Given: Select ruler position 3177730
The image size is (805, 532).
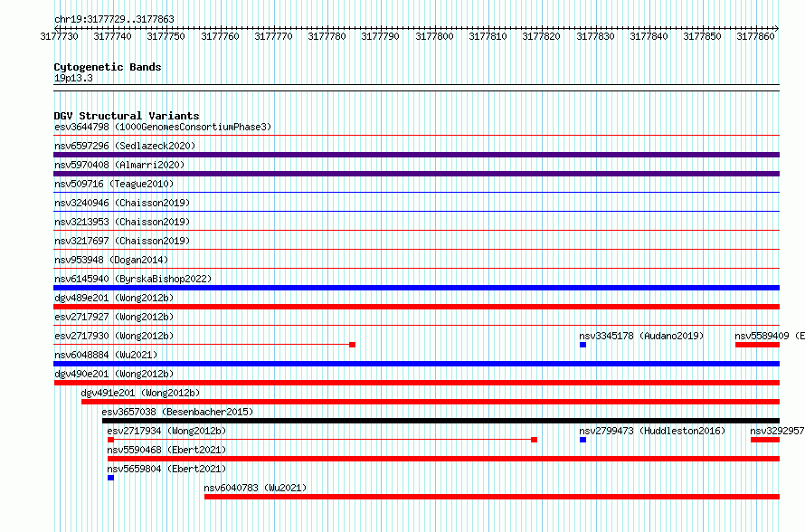Looking at the screenshot, I should click(x=59, y=36).
